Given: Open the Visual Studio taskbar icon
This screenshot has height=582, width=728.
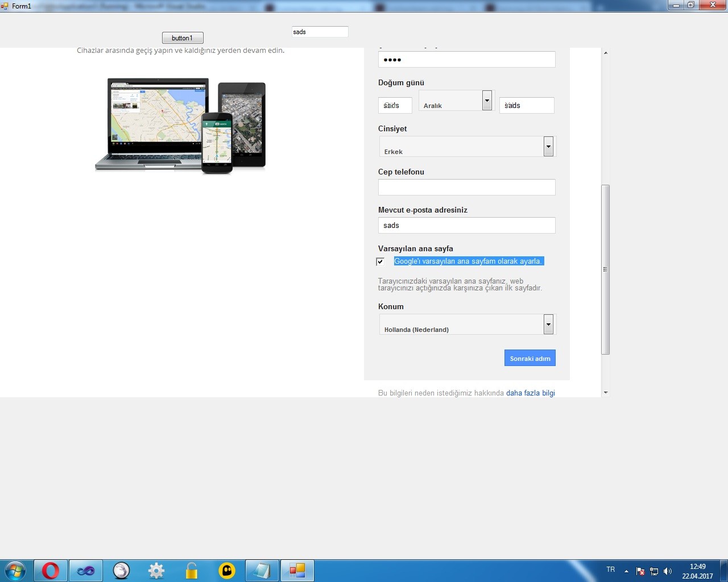Looking at the screenshot, I should (x=86, y=571).
